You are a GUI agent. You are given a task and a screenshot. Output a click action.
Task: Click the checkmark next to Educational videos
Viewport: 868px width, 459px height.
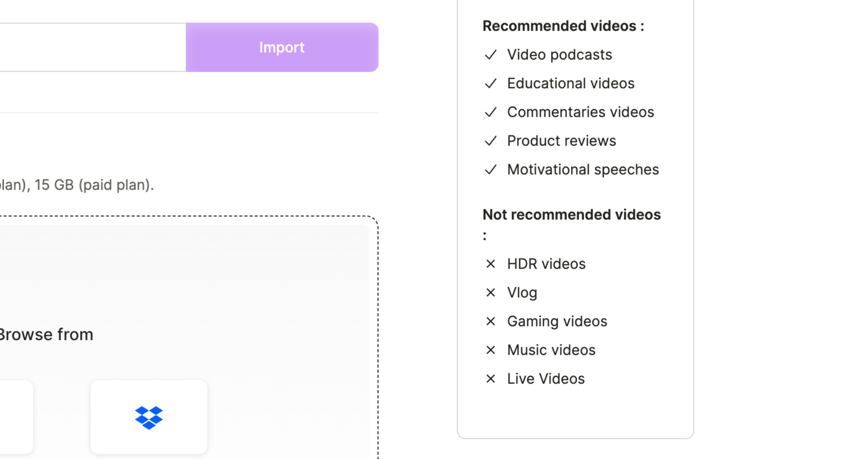[491, 83]
